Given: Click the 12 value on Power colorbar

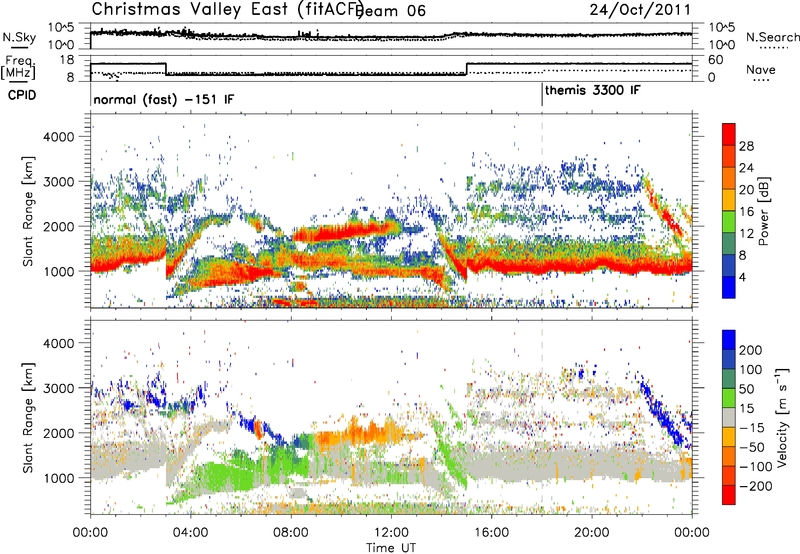Looking at the screenshot, I should pyautogui.click(x=746, y=234).
